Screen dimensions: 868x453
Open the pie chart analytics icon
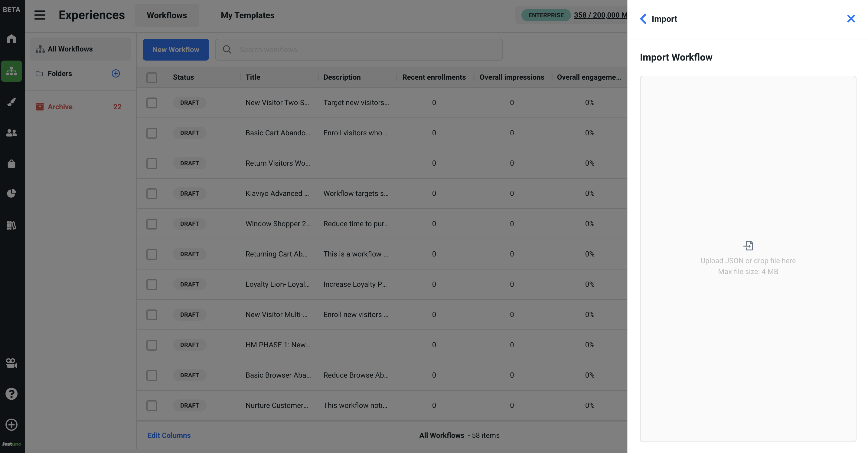[11, 193]
